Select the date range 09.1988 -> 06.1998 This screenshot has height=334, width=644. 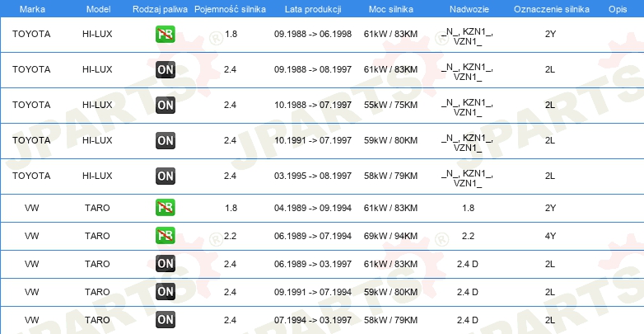pos(313,34)
